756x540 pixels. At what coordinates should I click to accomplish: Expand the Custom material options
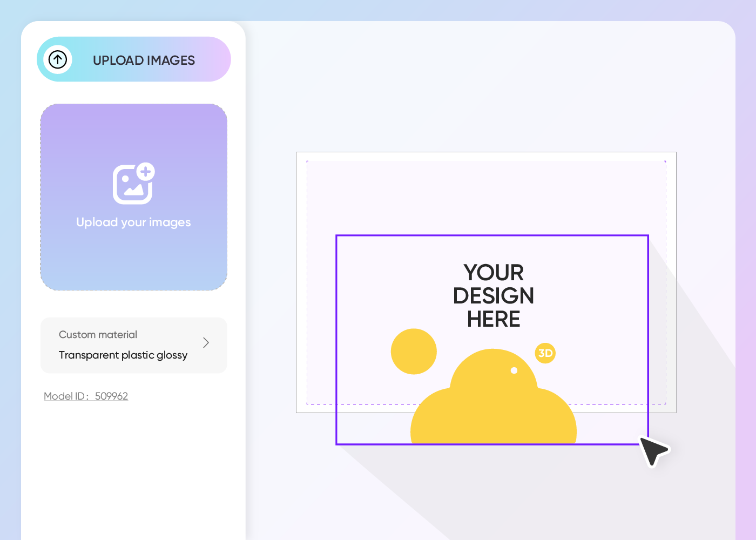click(x=133, y=345)
